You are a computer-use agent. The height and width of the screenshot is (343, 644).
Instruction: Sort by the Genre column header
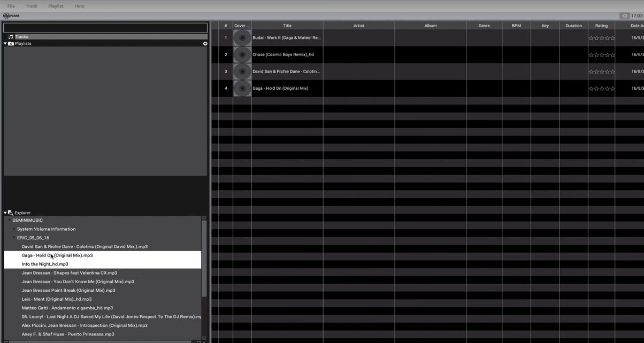click(484, 26)
